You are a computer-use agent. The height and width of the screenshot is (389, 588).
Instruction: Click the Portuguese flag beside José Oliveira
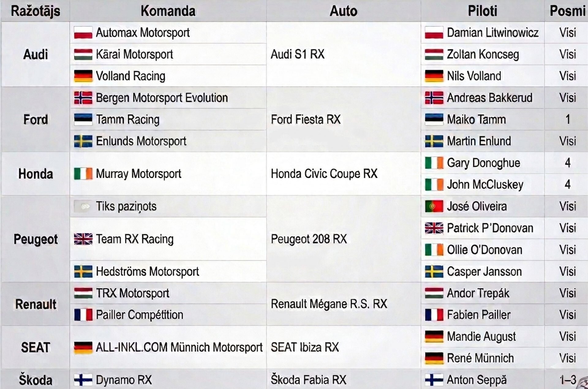(x=434, y=206)
